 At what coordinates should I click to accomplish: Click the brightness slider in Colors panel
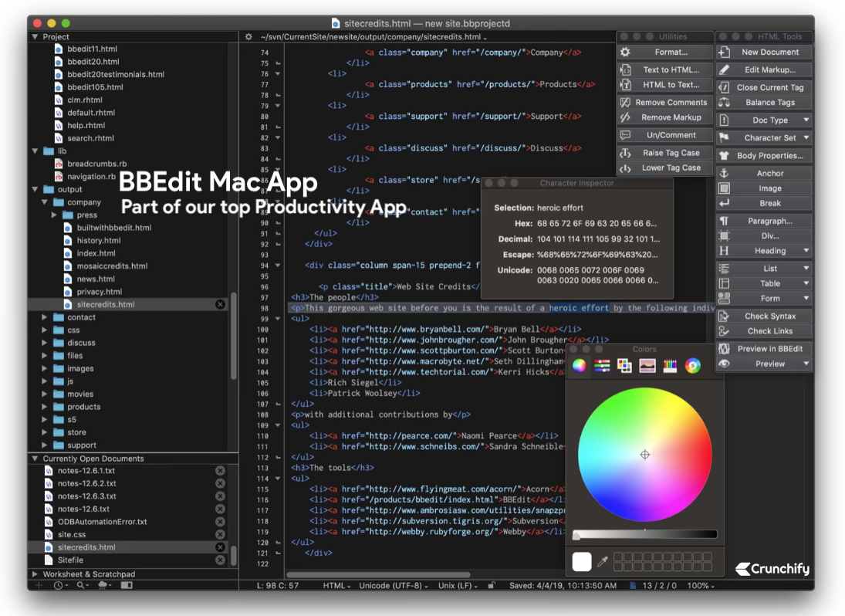[645, 534]
